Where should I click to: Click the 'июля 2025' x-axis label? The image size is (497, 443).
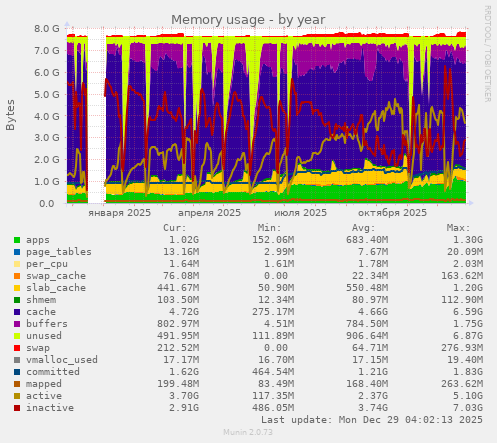click(301, 213)
